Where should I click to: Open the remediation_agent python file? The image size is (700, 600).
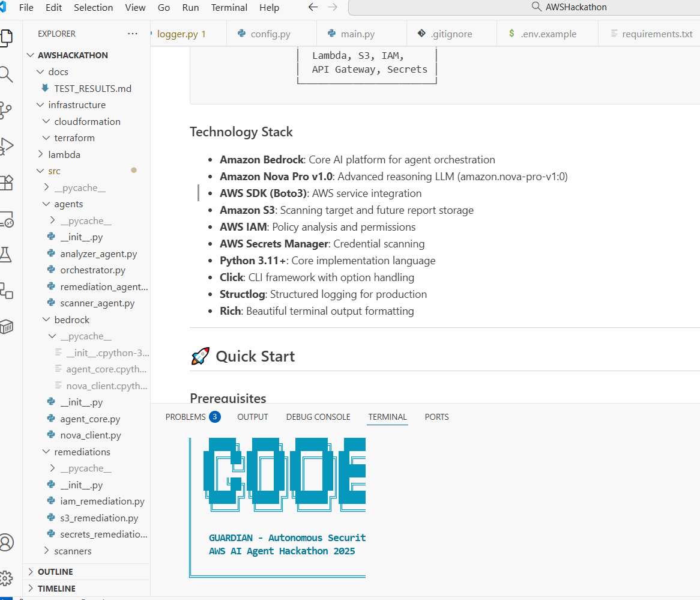point(86,287)
